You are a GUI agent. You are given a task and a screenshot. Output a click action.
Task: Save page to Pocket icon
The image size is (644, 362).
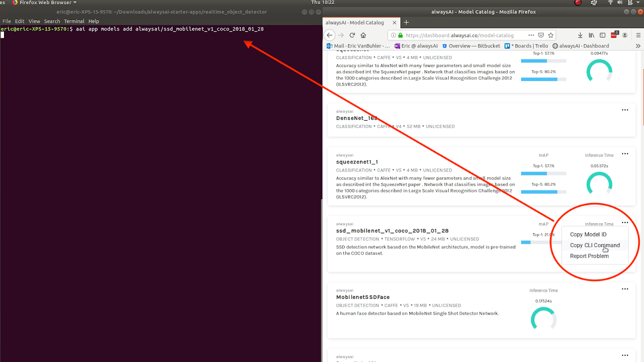point(541,35)
